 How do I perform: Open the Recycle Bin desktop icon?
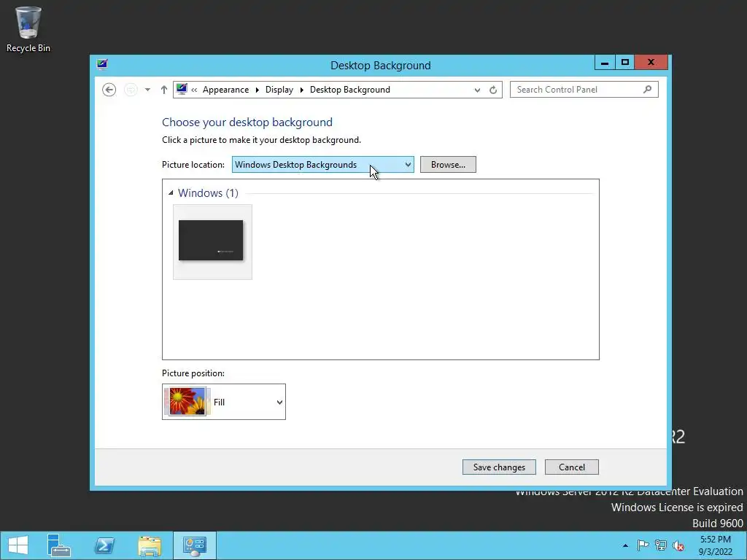point(28,29)
